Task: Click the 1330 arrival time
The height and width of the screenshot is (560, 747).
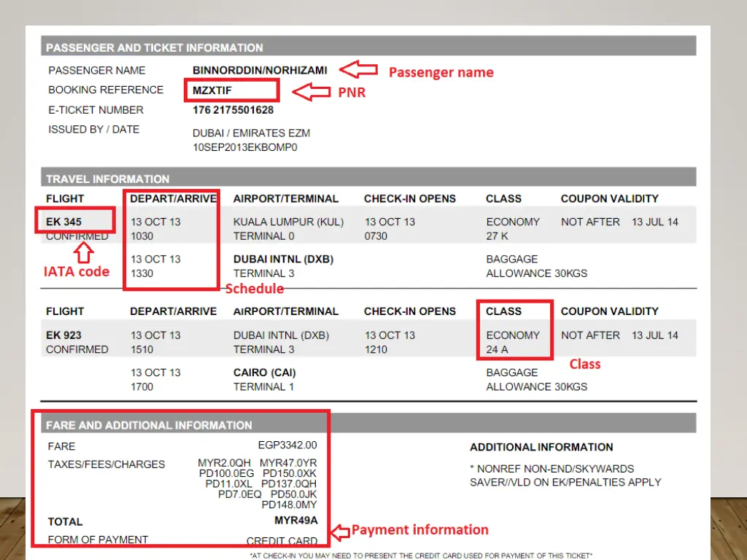Action: [142, 273]
